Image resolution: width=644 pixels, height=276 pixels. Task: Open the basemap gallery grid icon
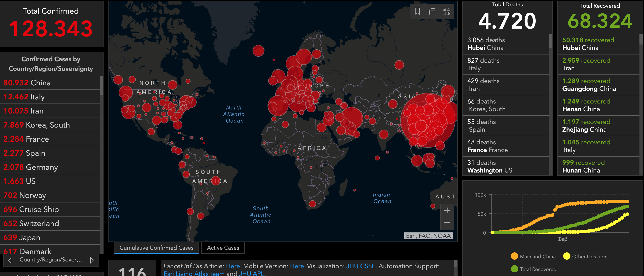pyautogui.click(x=446, y=11)
